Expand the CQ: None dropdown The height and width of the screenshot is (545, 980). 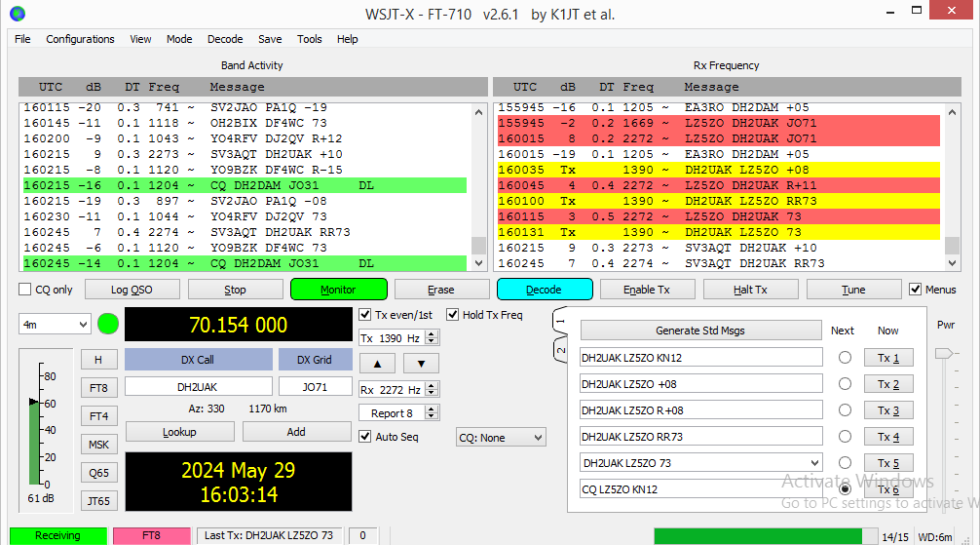[x=500, y=438]
